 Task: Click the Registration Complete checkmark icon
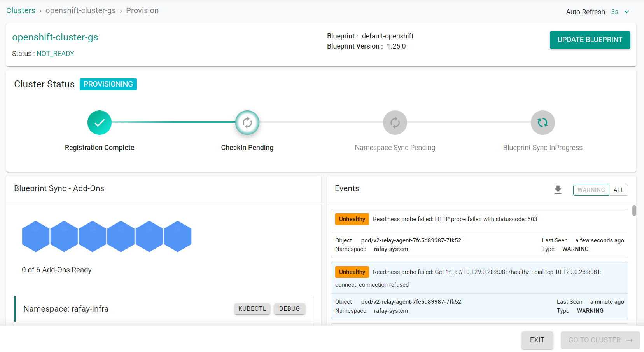tap(100, 123)
